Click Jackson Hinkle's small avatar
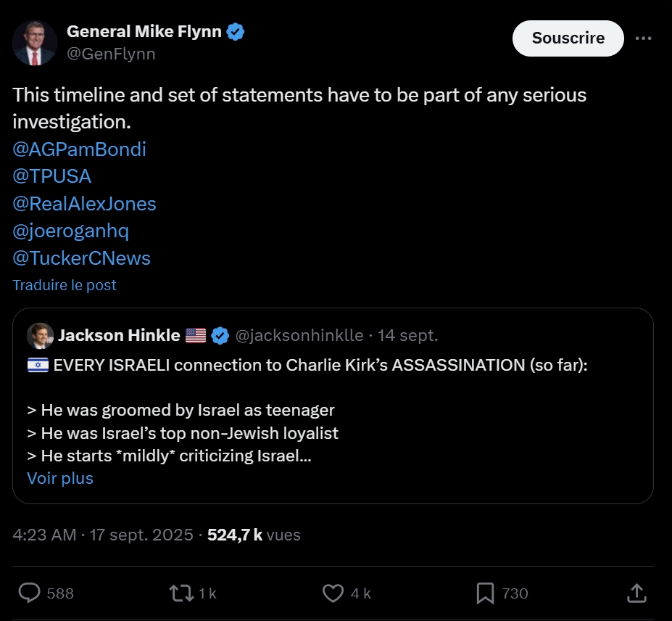The height and width of the screenshot is (621, 672). pos(40,335)
